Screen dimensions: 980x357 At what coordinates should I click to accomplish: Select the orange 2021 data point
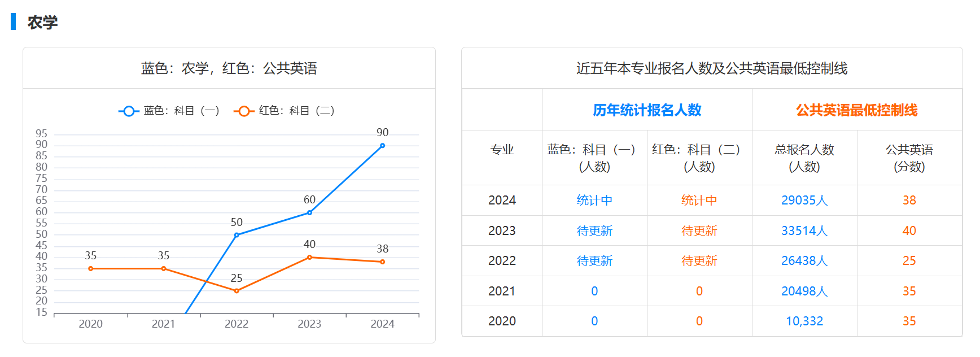click(x=164, y=269)
